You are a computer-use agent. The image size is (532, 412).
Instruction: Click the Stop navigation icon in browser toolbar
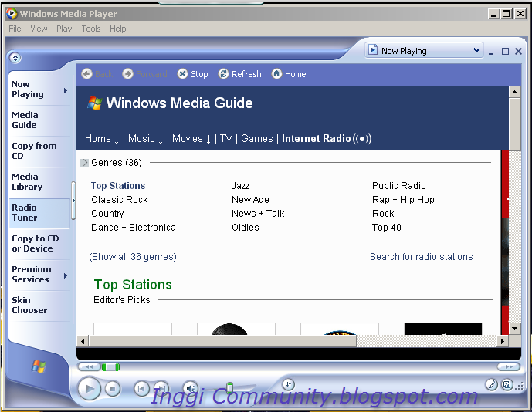(x=182, y=73)
